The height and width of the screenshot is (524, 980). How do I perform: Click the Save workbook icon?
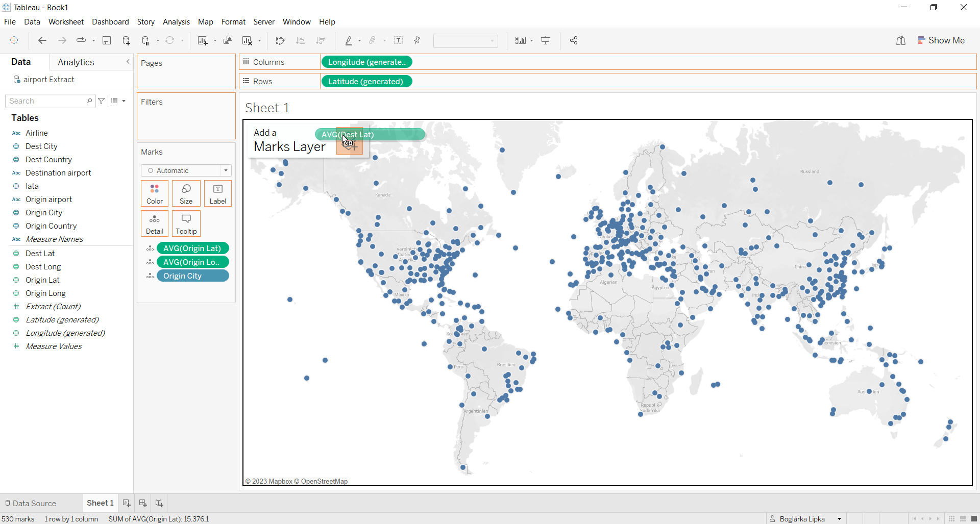pos(107,41)
